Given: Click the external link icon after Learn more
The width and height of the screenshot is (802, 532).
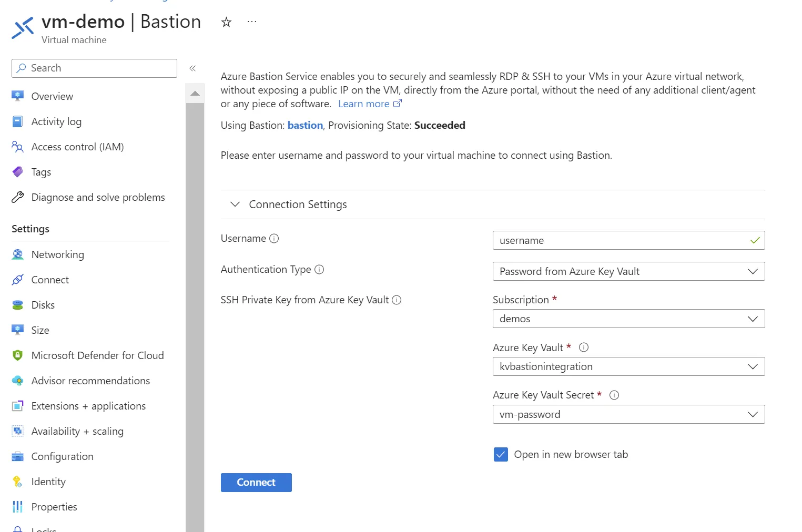Looking at the screenshot, I should coord(398,104).
